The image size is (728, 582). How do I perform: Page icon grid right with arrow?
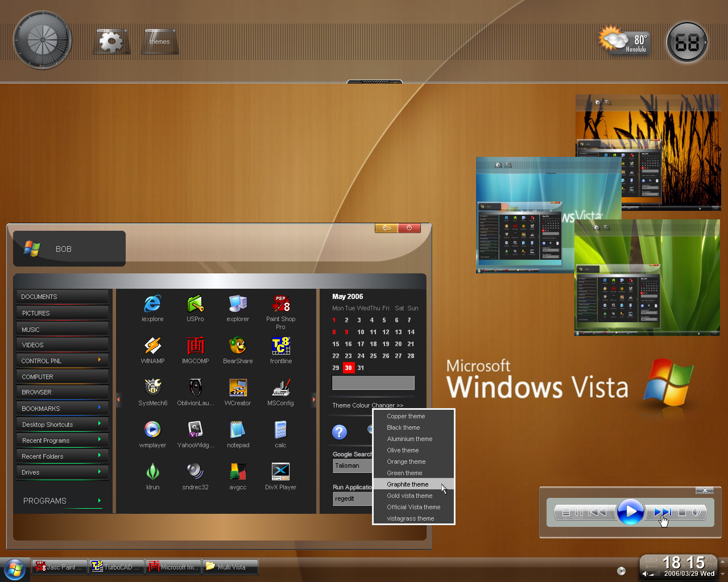(313, 400)
